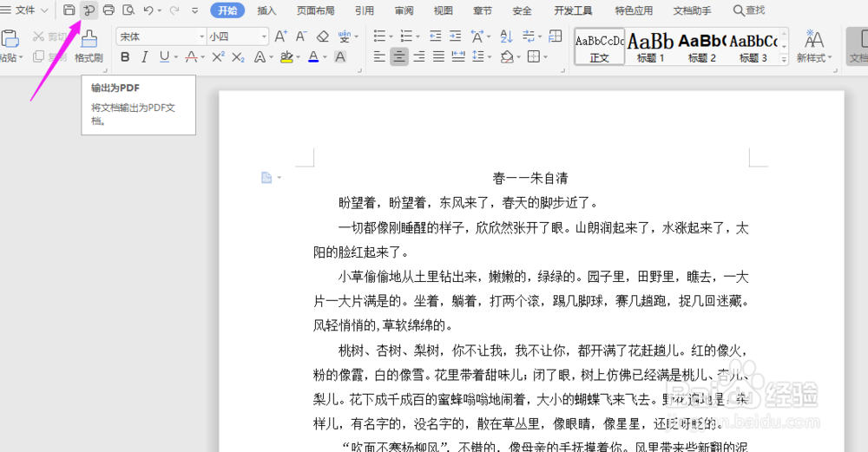Apply the 标题 2 style
Screen dimensions: 868x452
[x=701, y=47]
